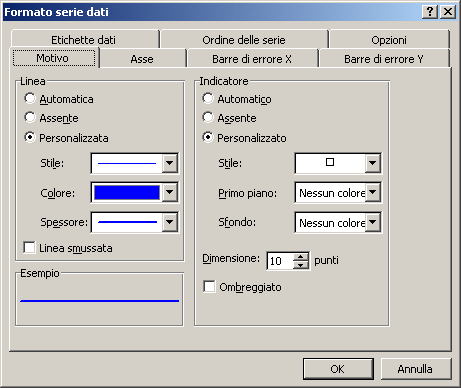
Task: Open the Barre di errore Y tab
Action: tap(384, 59)
